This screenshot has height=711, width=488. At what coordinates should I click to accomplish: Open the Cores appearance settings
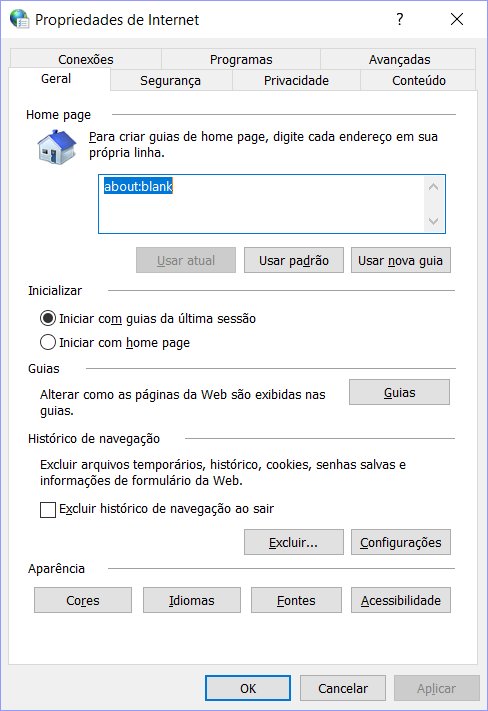point(83,600)
